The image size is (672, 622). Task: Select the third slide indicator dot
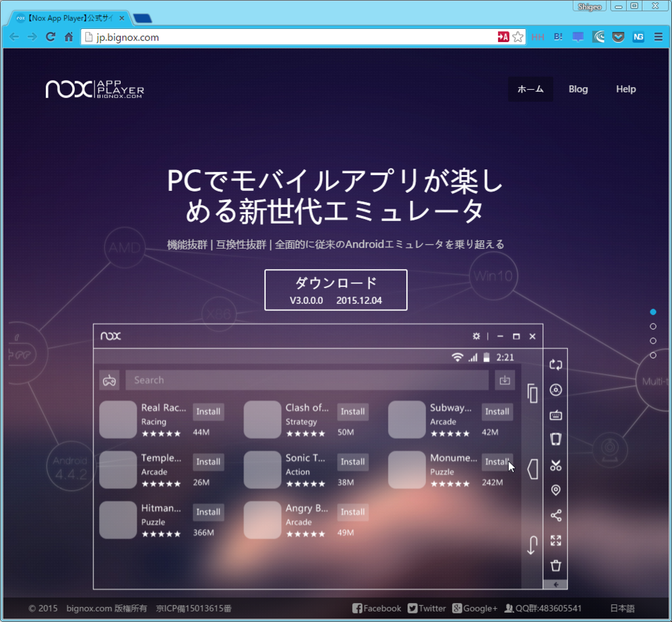pyautogui.click(x=653, y=341)
